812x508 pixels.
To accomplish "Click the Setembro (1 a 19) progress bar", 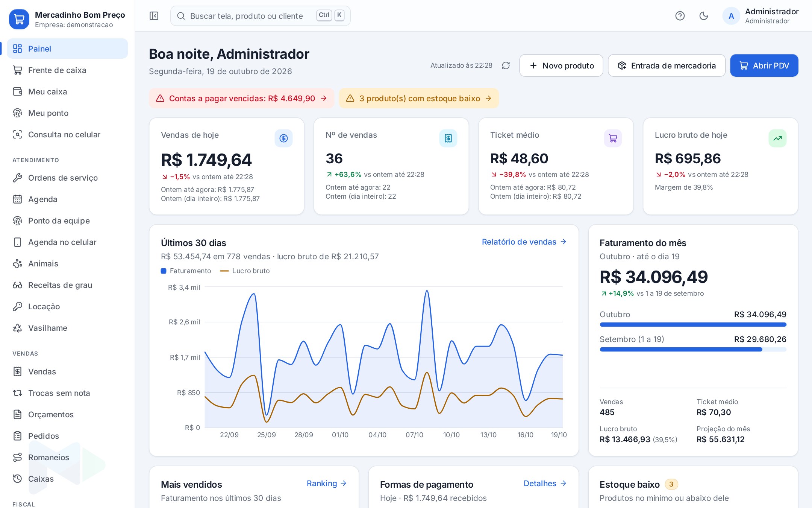I will coord(693,350).
